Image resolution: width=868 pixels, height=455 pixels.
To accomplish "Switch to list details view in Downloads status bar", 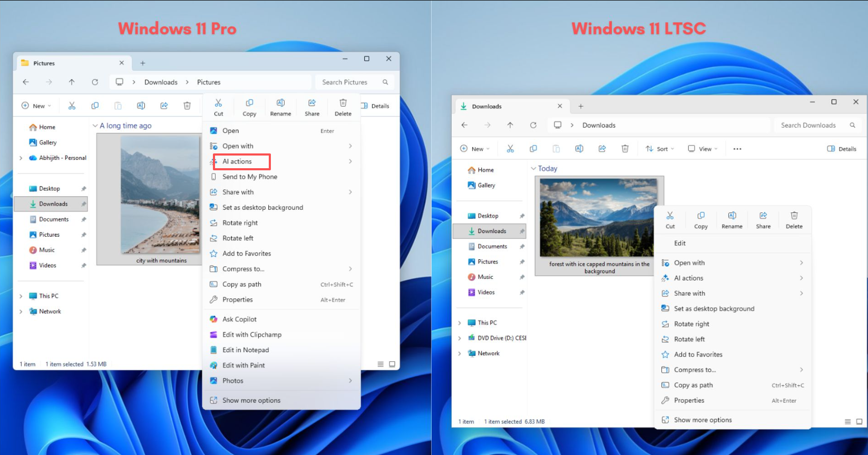I will pos(848,422).
